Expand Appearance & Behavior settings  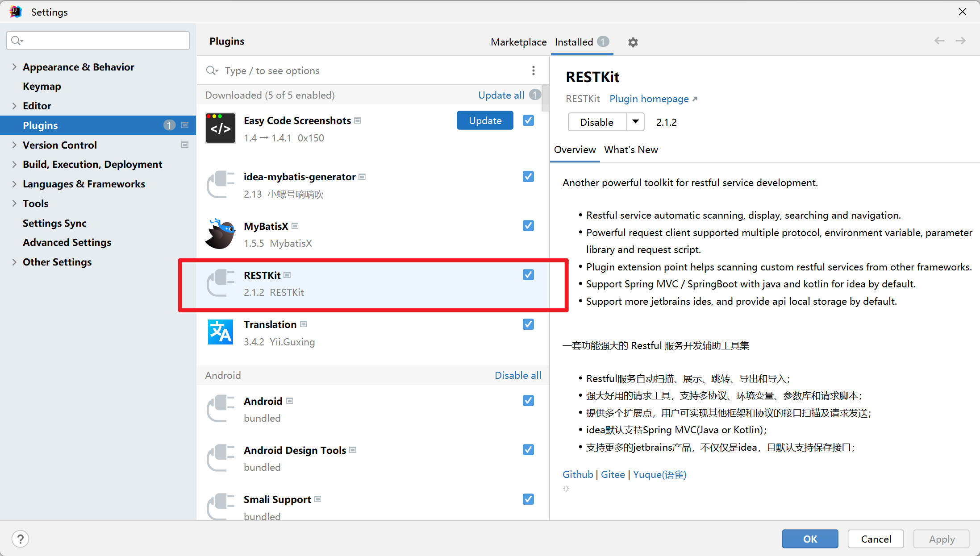pyautogui.click(x=14, y=67)
